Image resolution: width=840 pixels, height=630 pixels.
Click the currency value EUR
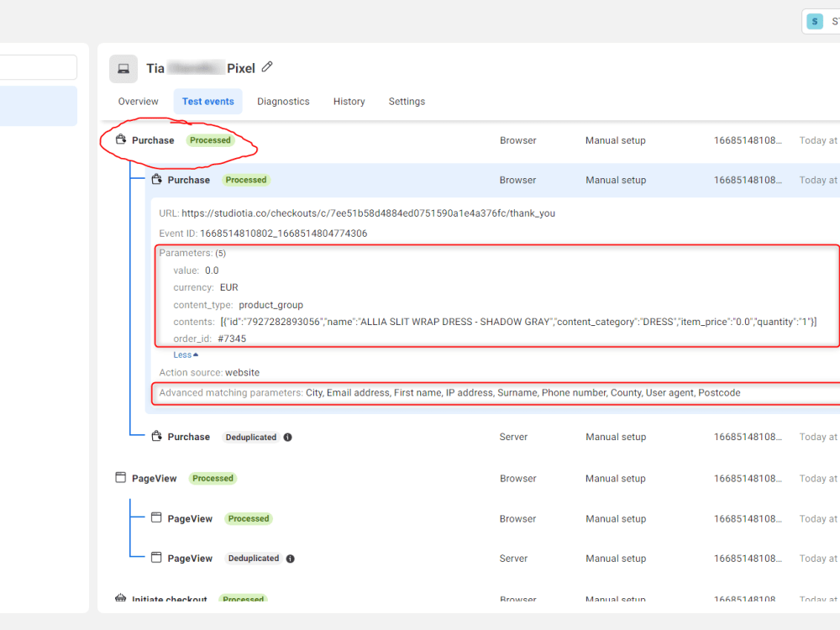pos(228,287)
